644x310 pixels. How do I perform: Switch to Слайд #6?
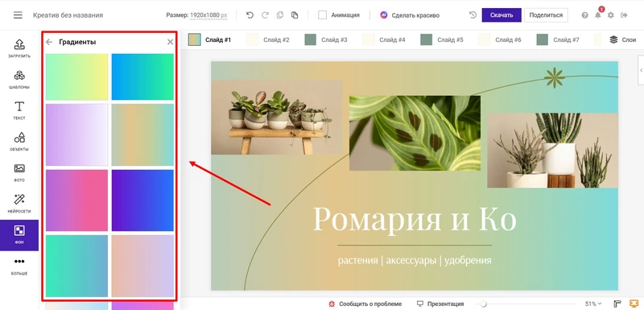point(500,39)
